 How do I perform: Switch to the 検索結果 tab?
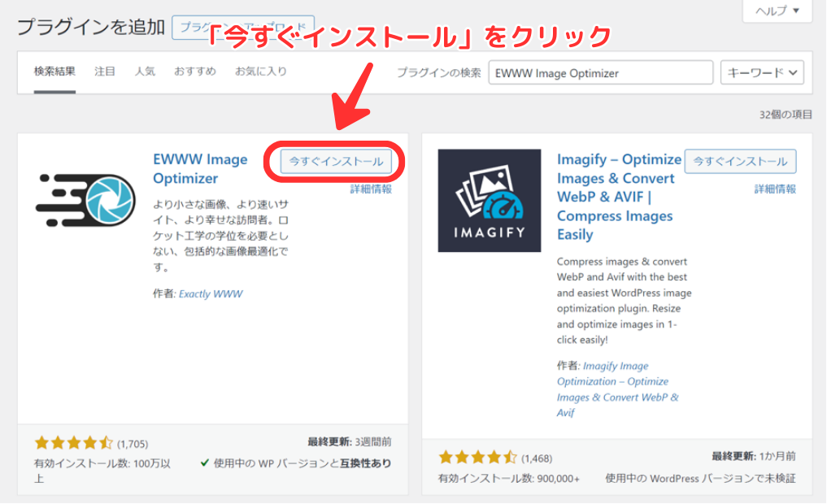tap(54, 72)
